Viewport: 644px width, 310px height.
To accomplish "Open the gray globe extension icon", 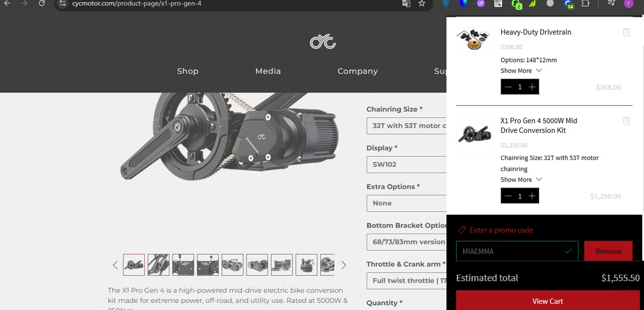I will (550, 3).
